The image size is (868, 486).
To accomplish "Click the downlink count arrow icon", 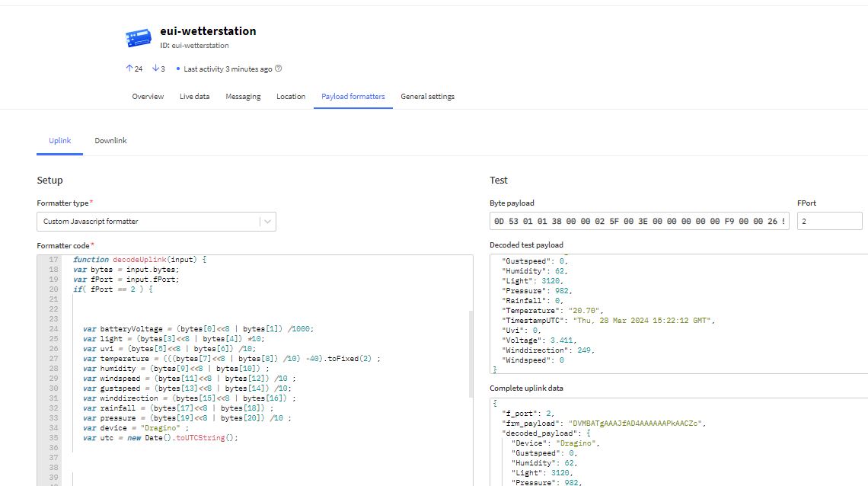I will (x=155, y=68).
